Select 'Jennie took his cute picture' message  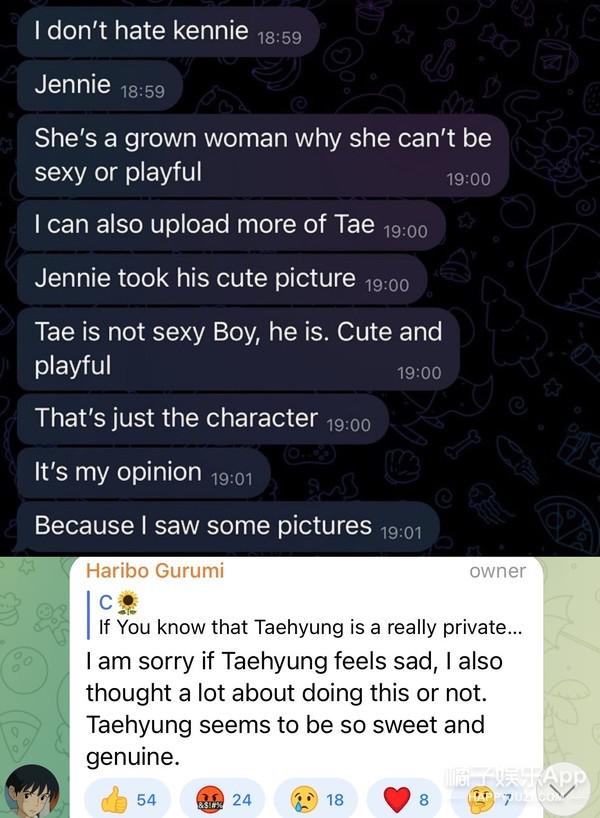point(222,279)
